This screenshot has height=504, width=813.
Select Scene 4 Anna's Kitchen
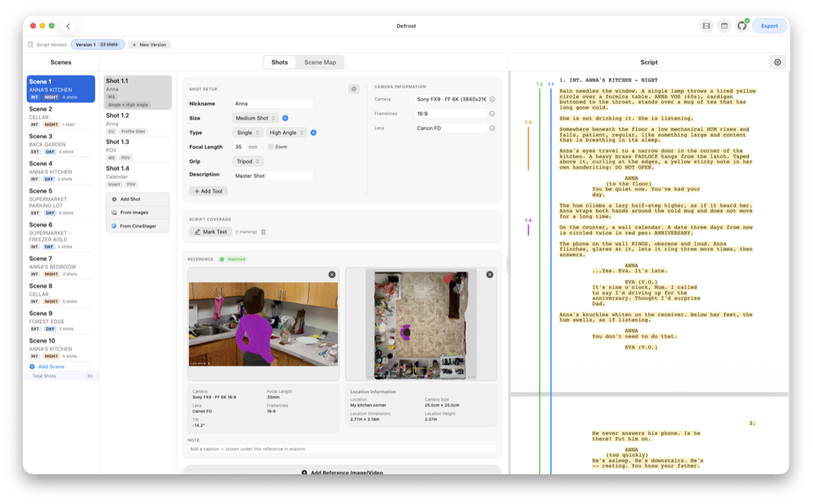[x=61, y=171]
